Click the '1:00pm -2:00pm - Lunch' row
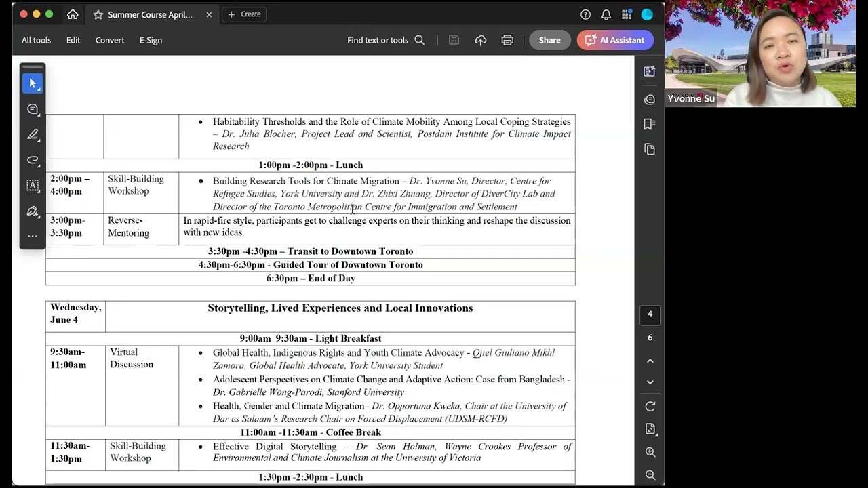Image resolution: width=868 pixels, height=488 pixels. pos(311,165)
